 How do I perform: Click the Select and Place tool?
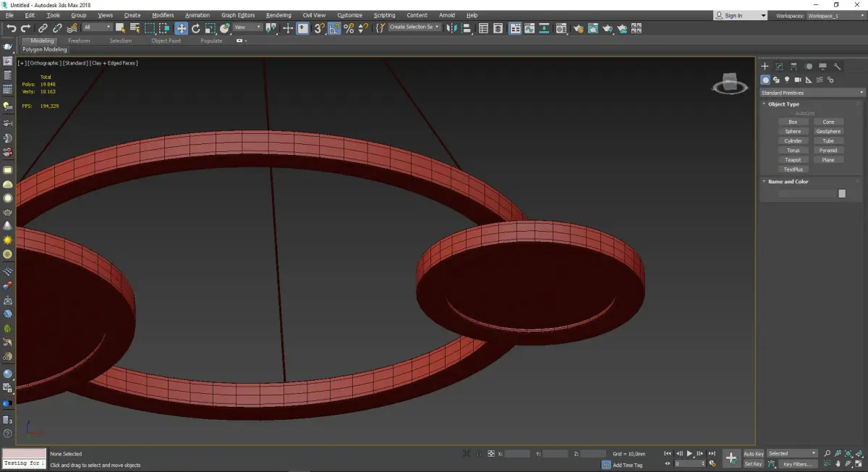tap(225, 28)
